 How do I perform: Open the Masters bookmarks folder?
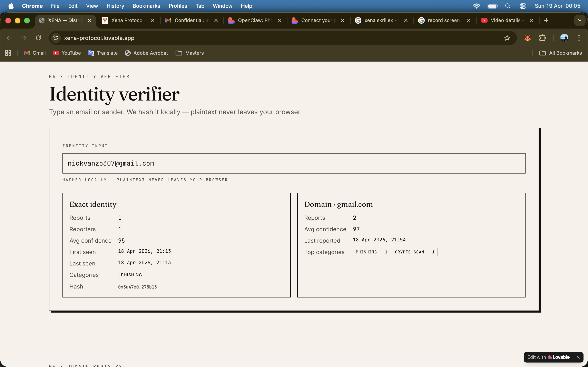(189, 53)
